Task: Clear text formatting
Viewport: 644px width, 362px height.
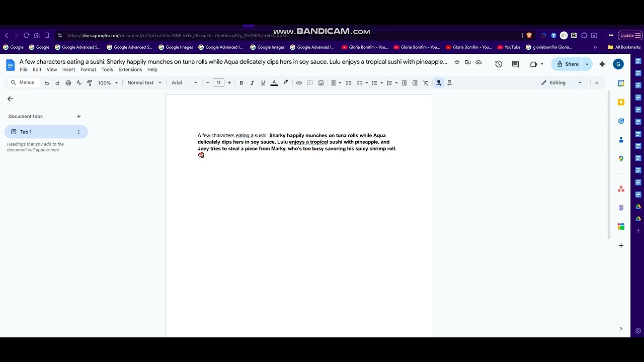Action: pyautogui.click(x=426, y=83)
